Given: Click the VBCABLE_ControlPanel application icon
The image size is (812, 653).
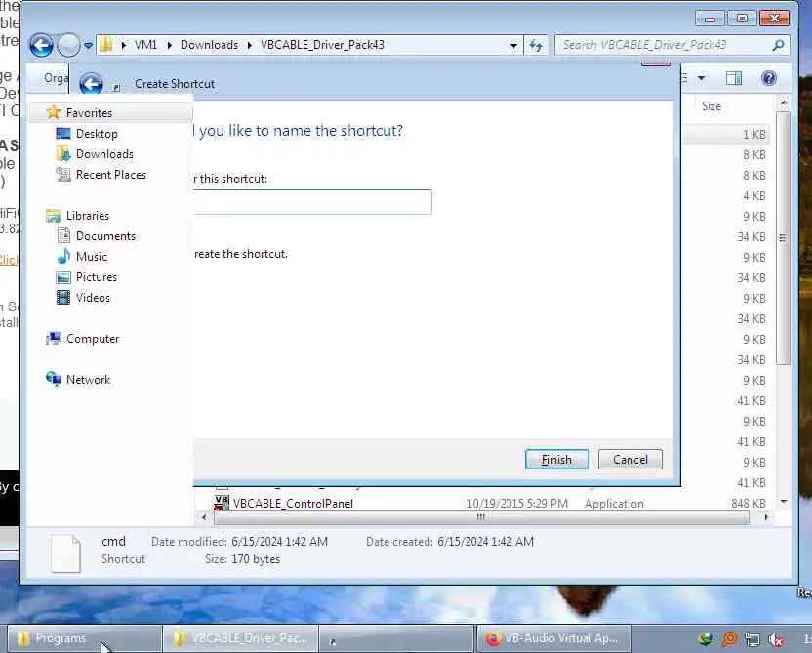Looking at the screenshot, I should point(222,503).
